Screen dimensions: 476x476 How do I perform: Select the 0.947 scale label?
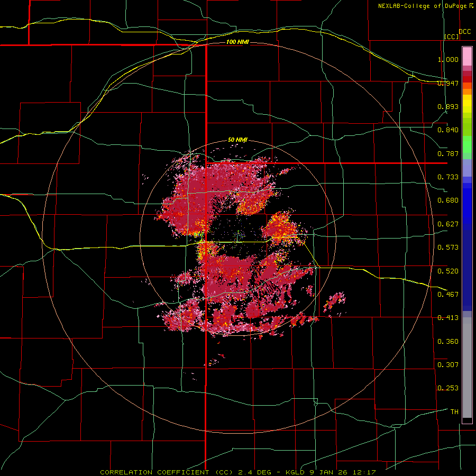(x=448, y=83)
